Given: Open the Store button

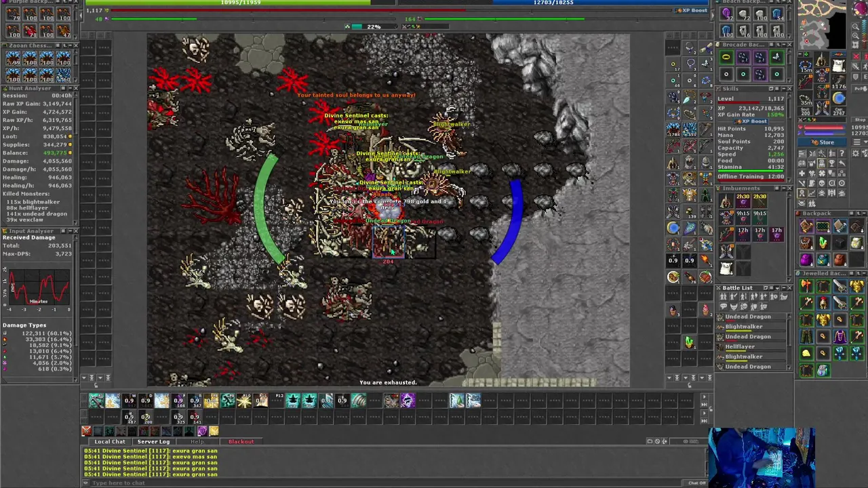Looking at the screenshot, I should tap(823, 142).
